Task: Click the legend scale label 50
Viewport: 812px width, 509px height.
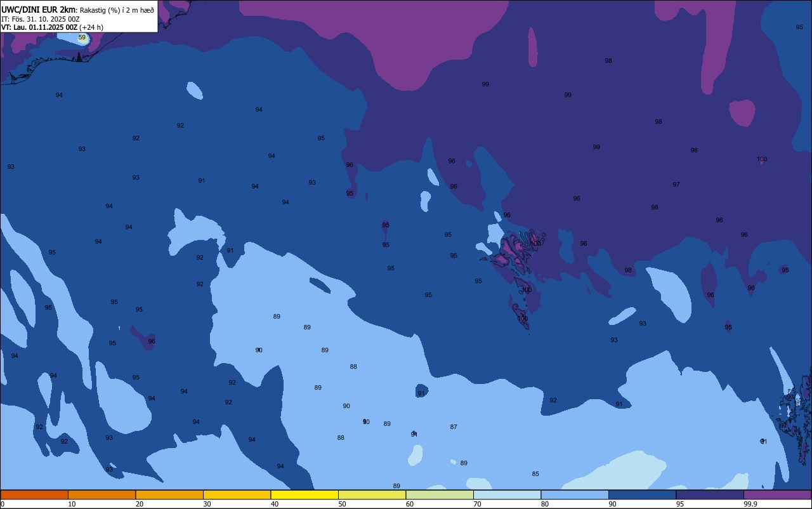Action: (x=342, y=504)
